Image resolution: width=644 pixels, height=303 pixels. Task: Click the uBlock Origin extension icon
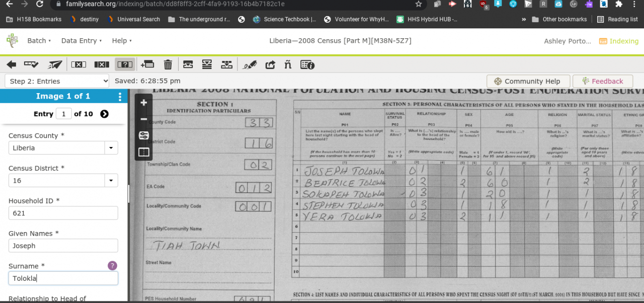coord(484,4)
